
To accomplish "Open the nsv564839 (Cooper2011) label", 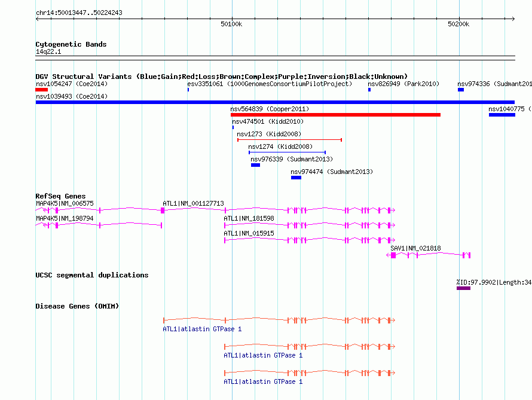I will tap(270, 109).
